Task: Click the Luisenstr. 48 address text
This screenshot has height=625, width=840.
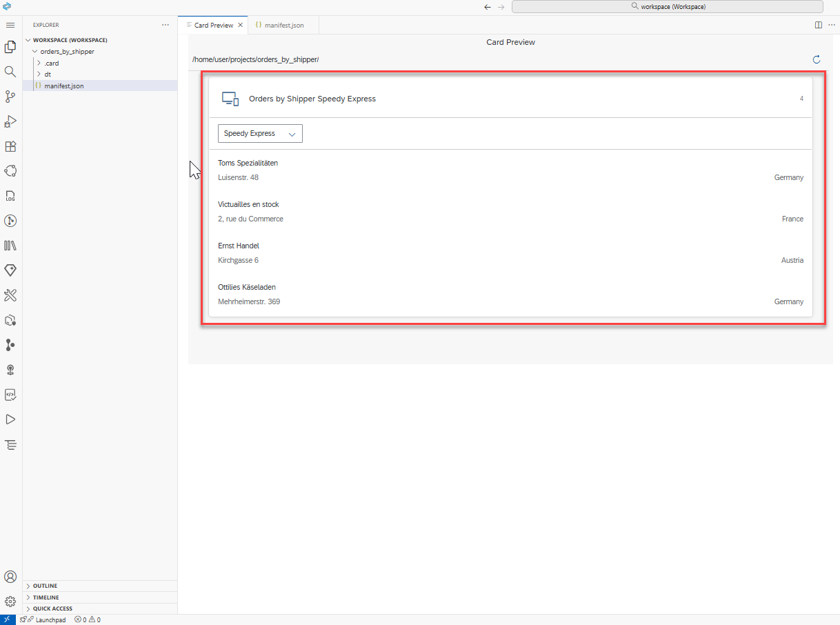Action: click(238, 177)
